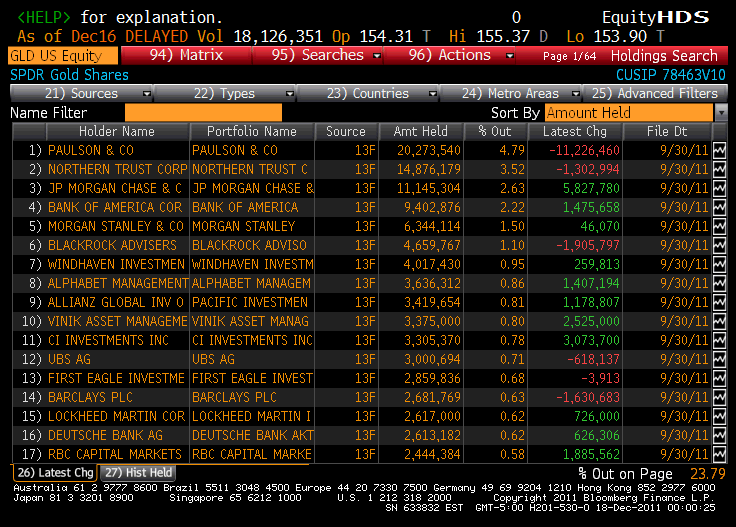Open chart icon for Vinik Asset row
The width and height of the screenshot is (736, 527).
point(720,321)
